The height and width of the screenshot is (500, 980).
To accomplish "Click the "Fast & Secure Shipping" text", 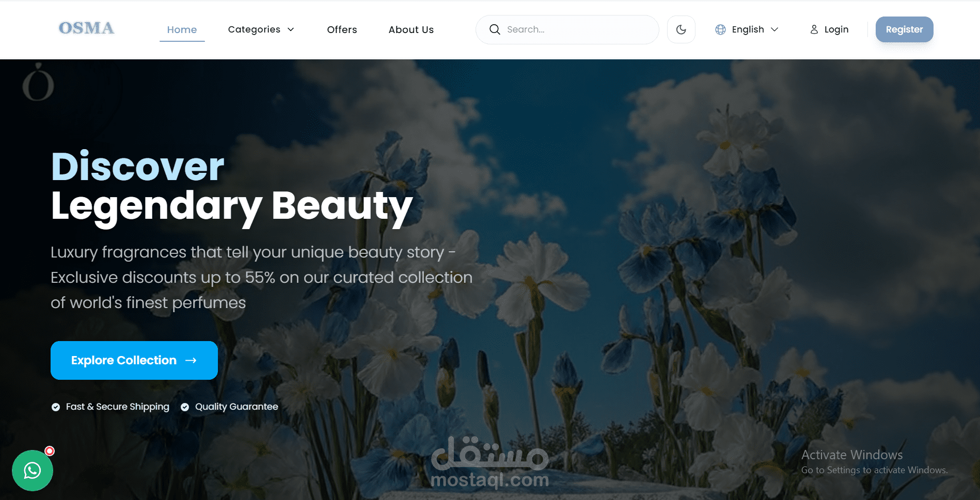I will point(118,407).
